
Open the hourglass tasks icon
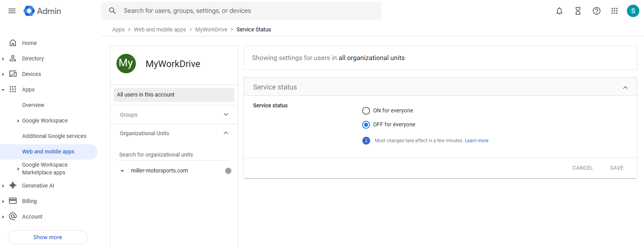[578, 11]
